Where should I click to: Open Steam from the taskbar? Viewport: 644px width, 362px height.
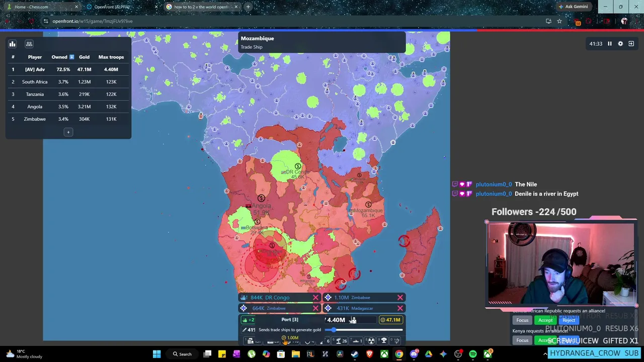[x=355, y=354]
